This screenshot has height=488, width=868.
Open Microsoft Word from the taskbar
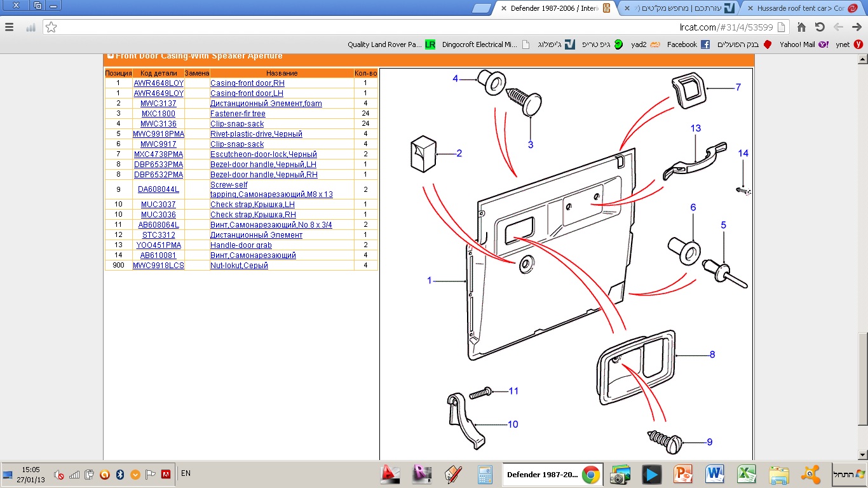(715, 474)
